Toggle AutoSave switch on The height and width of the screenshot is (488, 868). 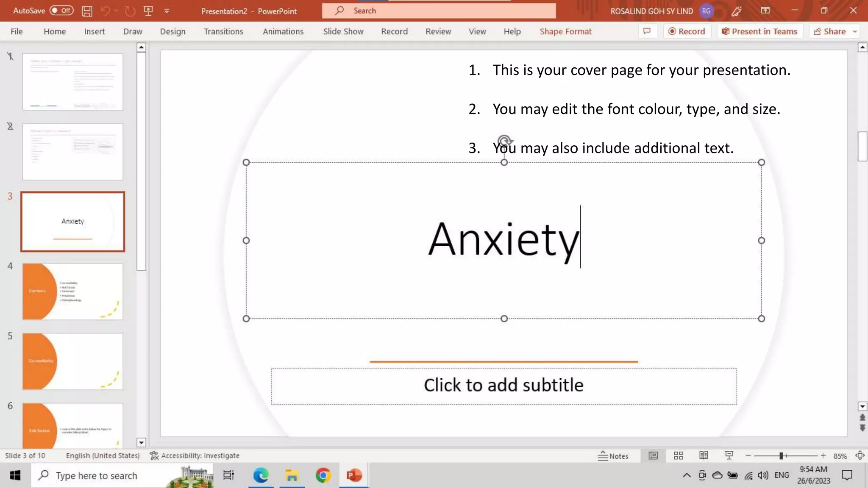pos(61,11)
